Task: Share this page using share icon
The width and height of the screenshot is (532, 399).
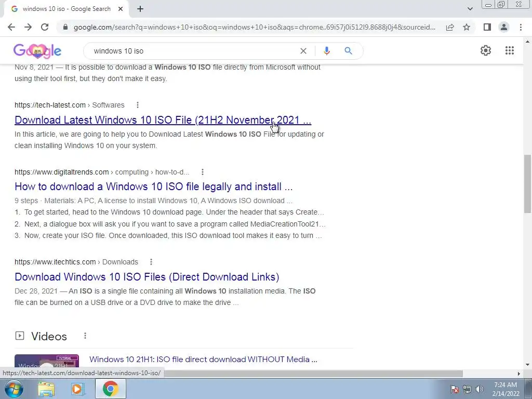Action: coord(450,27)
